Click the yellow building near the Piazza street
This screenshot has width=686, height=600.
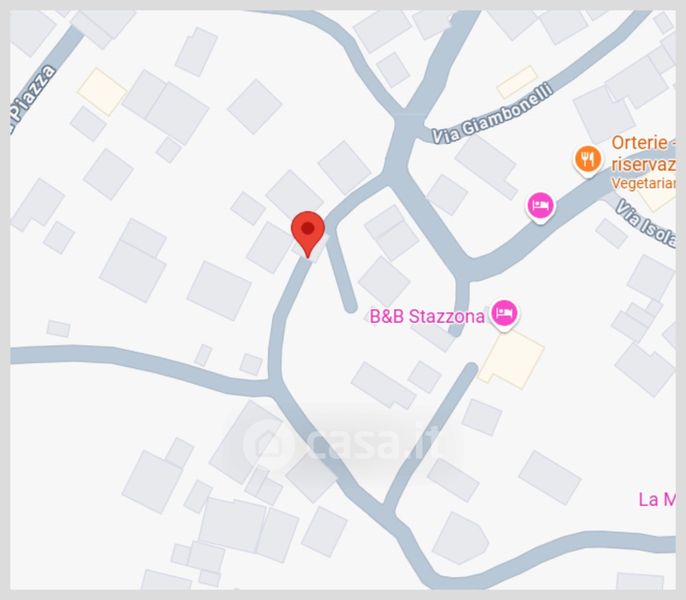[102, 91]
